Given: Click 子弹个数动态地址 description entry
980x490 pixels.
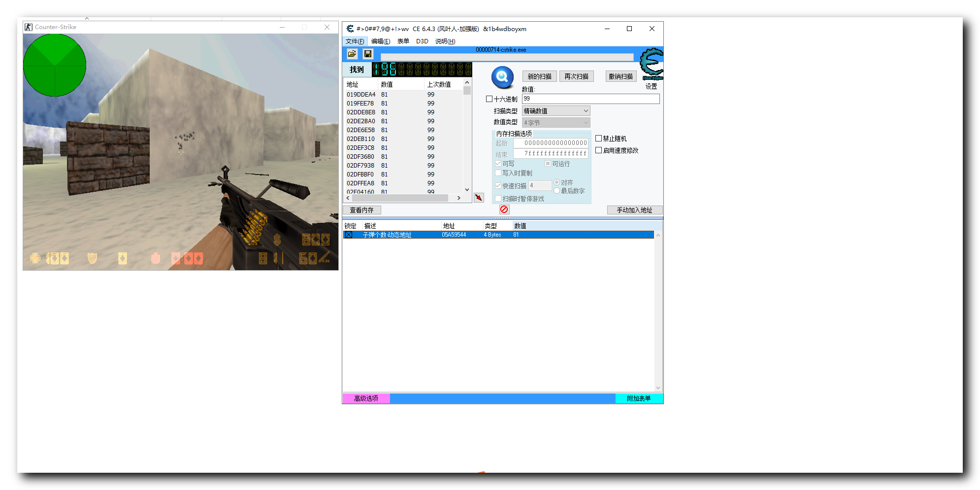Looking at the screenshot, I should coord(387,235).
